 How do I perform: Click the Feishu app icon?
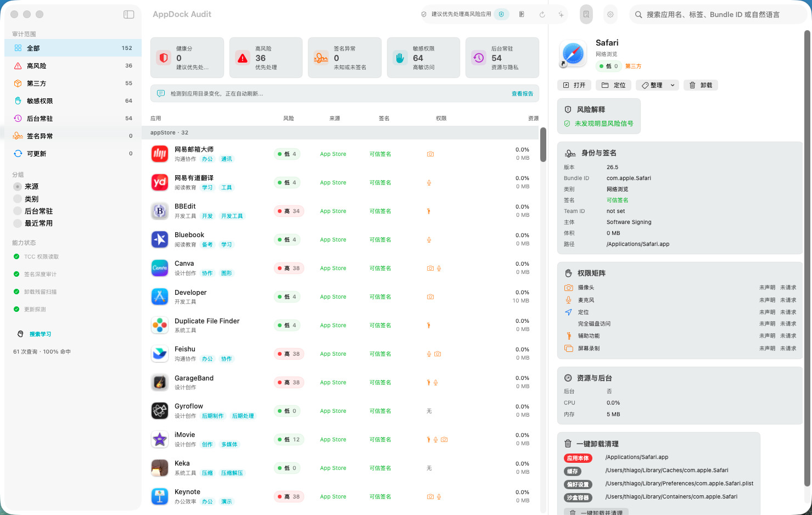(160, 354)
